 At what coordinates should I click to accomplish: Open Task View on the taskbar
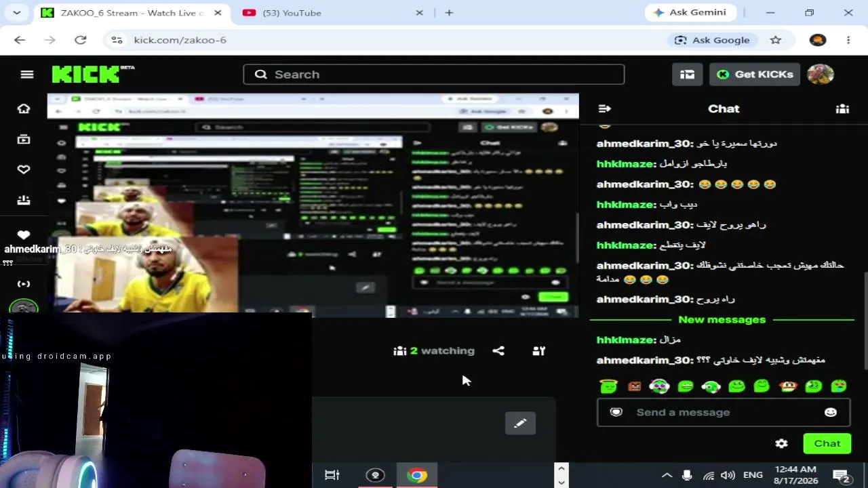tap(332, 475)
